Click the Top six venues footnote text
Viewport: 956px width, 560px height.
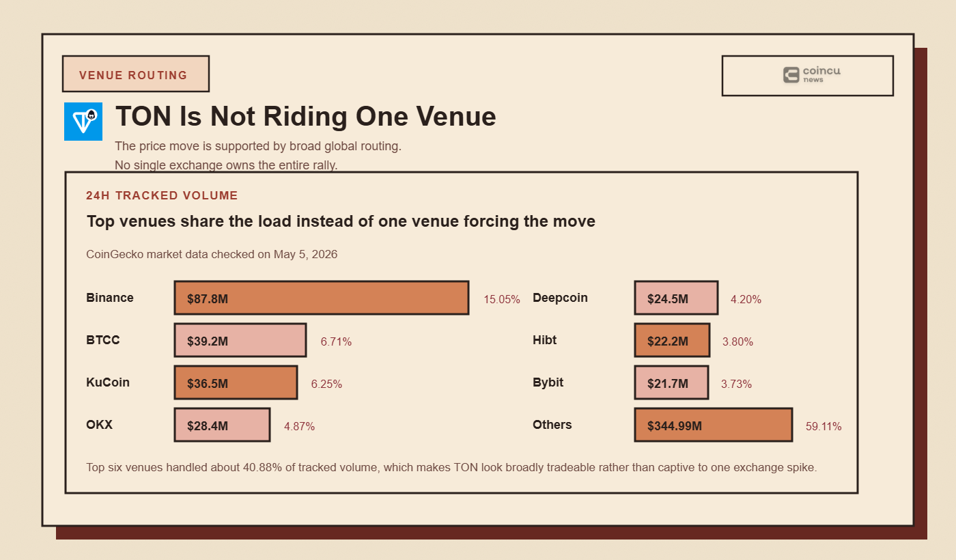point(451,467)
